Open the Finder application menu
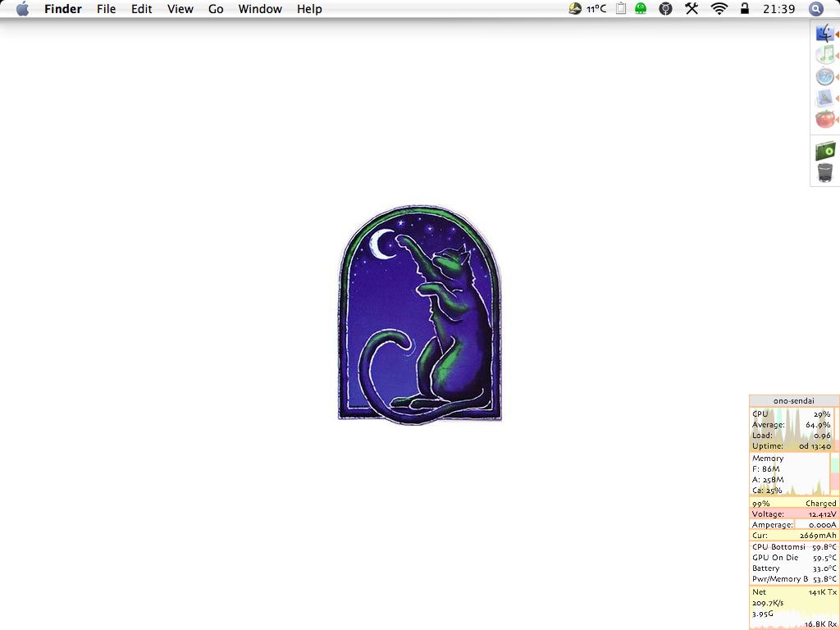 click(62, 9)
